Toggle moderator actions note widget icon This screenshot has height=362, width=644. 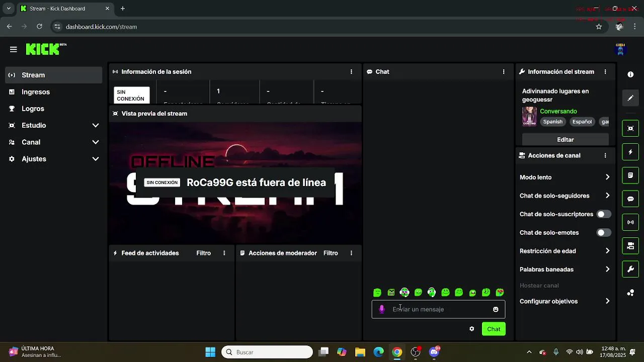[630, 175]
